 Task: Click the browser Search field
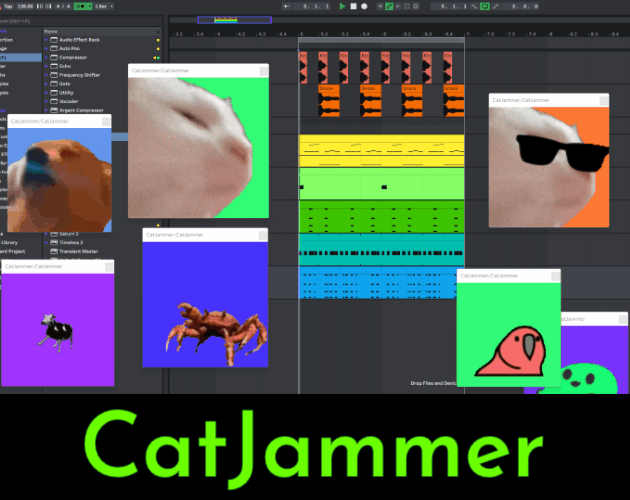point(80,21)
